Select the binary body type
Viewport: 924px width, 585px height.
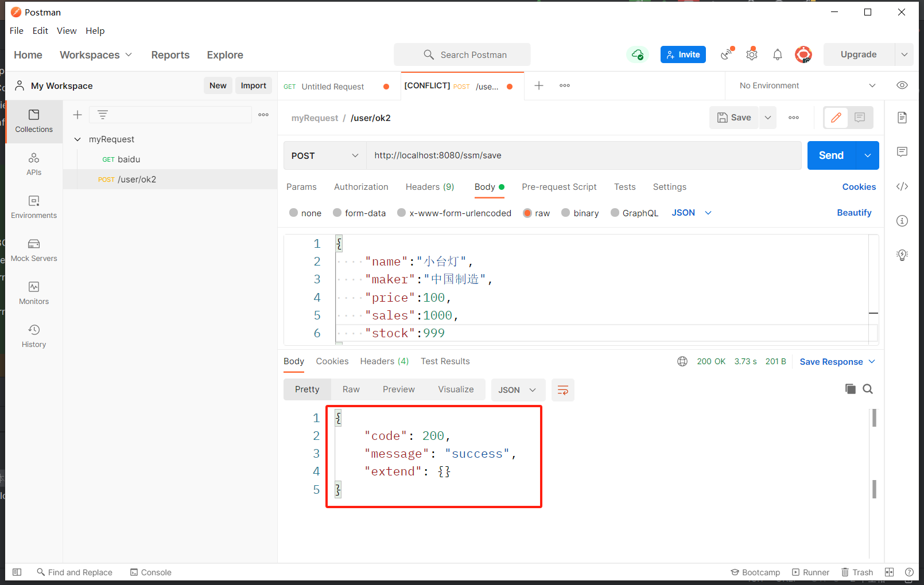click(580, 213)
